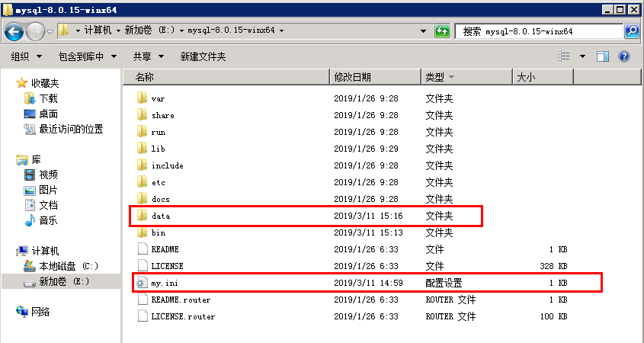Open the 包含到库中 menu
This screenshot has width=644, height=343.
pos(88,56)
